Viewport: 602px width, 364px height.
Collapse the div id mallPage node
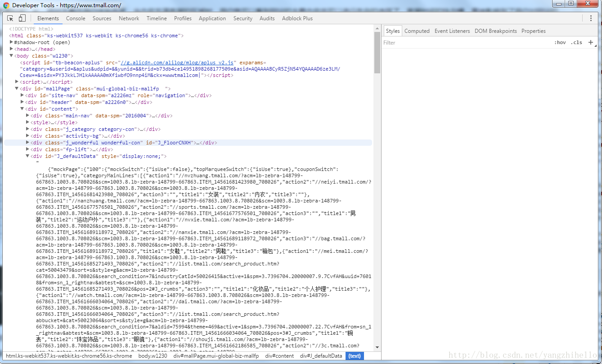17,89
